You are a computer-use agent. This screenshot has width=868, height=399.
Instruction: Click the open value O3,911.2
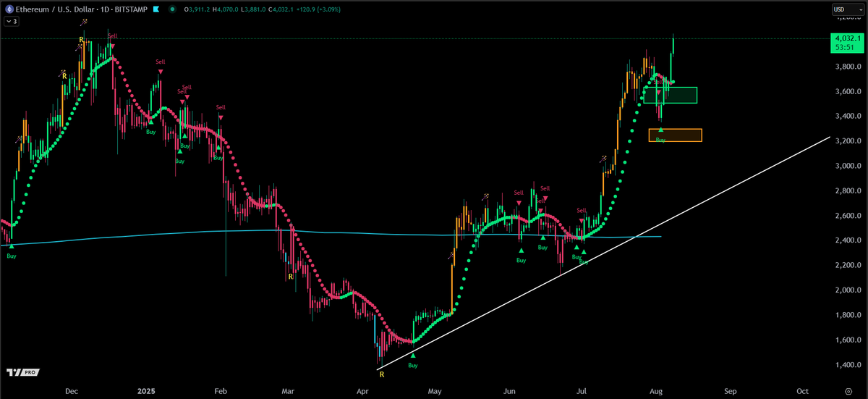[198, 9]
